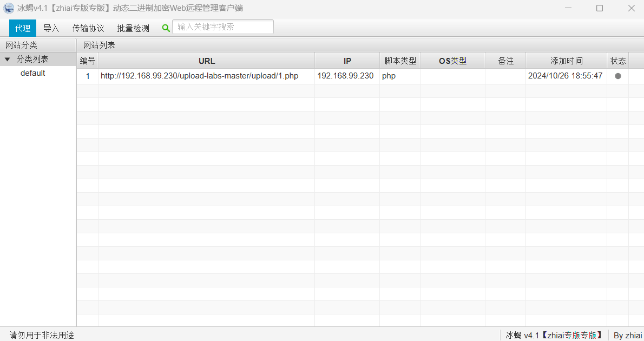Collapse the 分类列表 tree node
The width and height of the screenshot is (644, 341).
[6, 59]
